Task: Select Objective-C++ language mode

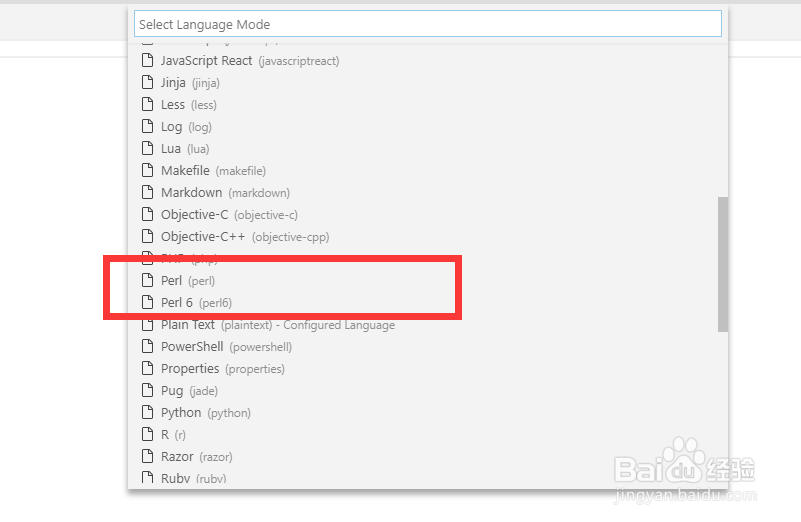Action: 428,236
